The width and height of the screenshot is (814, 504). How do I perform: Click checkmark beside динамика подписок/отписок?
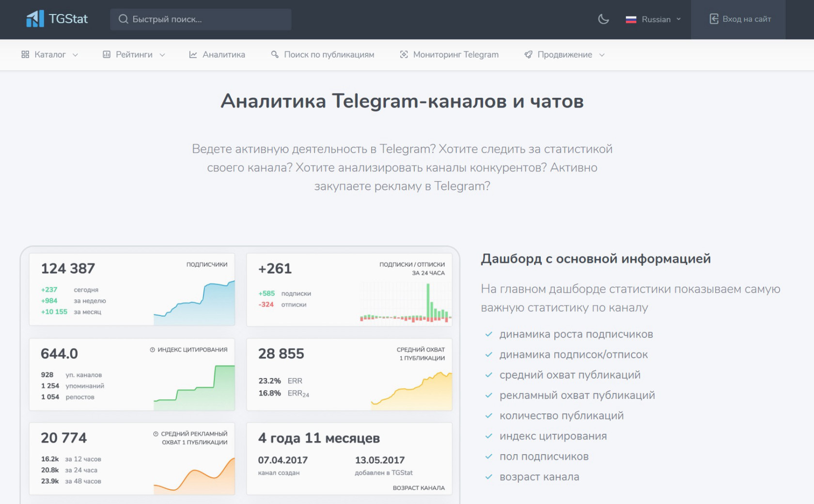click(488, 354)
